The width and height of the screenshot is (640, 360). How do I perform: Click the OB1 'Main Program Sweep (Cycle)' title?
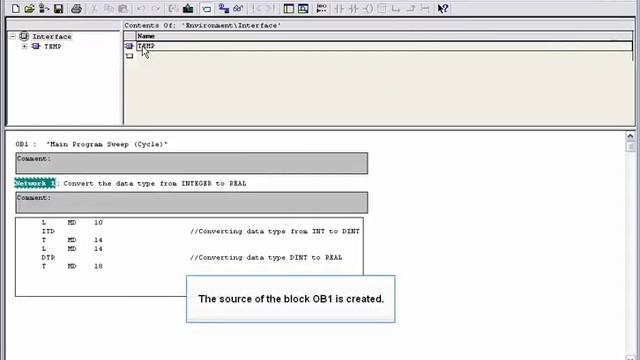[107, 144]
